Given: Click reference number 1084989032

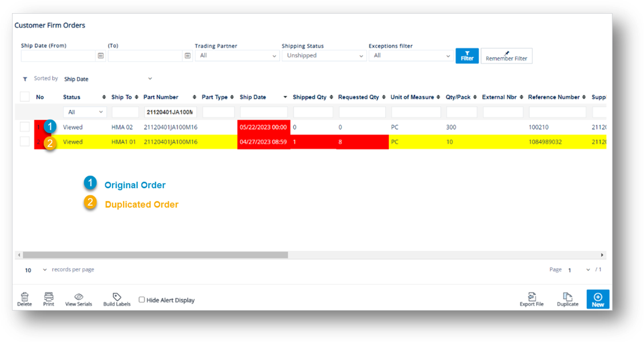Looking at the screenshot, I should 545,142.
